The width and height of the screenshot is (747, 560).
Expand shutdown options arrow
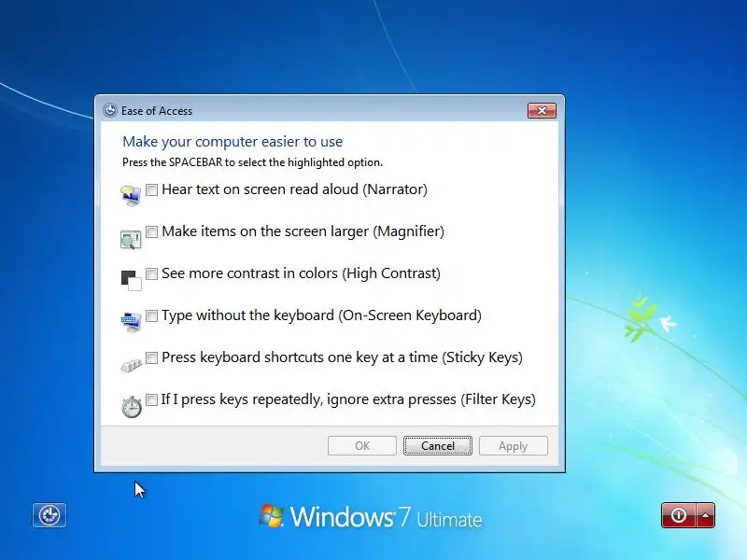[706, 515]
